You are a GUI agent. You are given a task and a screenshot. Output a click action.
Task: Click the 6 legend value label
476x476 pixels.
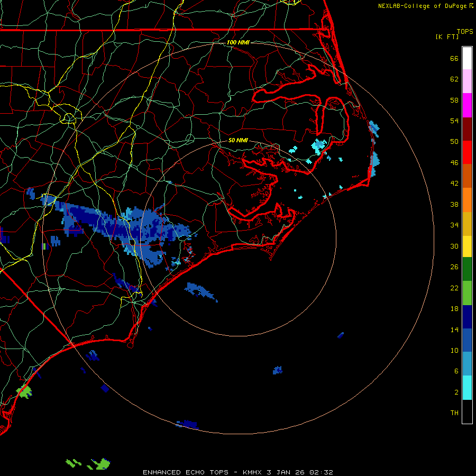click(456, 371)
